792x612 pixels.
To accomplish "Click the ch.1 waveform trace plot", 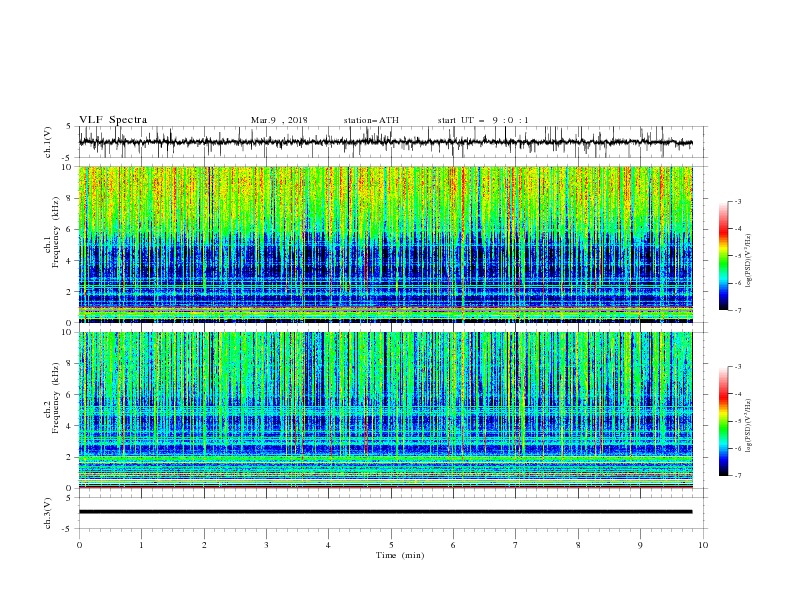I will (x=385, y=142).
